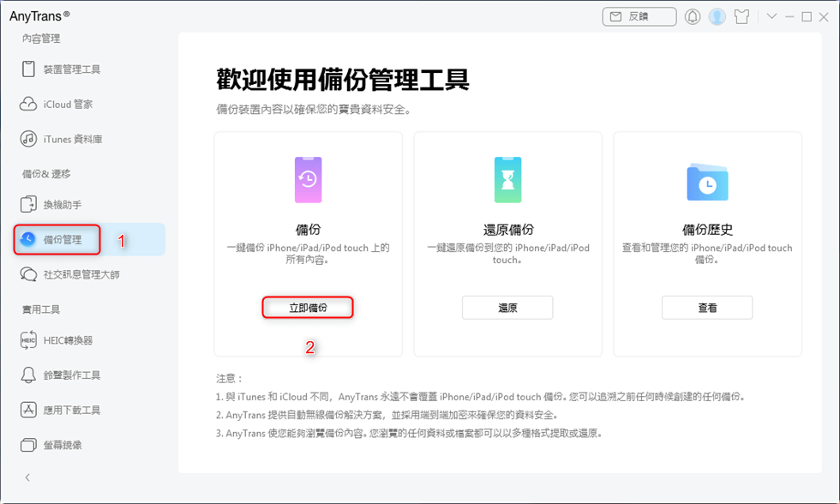The image size is (840, 504).
Task: Close the AnyTrans window
Action: [824, 16]
